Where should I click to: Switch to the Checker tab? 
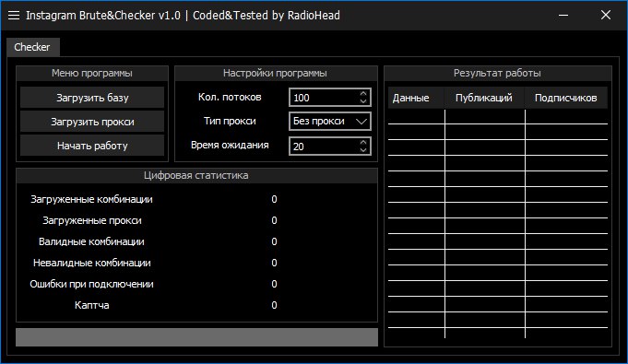32,47
